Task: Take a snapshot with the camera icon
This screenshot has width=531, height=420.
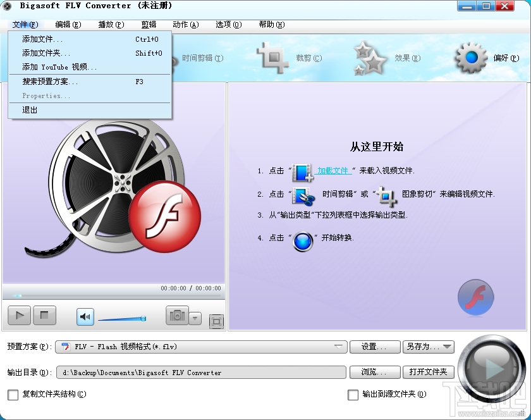Action: 177,315
